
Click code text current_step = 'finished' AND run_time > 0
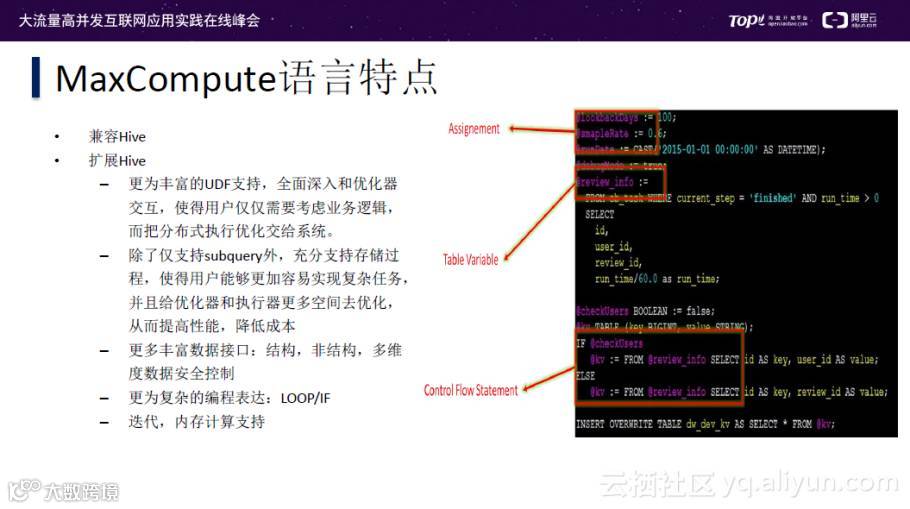(778, 198)
